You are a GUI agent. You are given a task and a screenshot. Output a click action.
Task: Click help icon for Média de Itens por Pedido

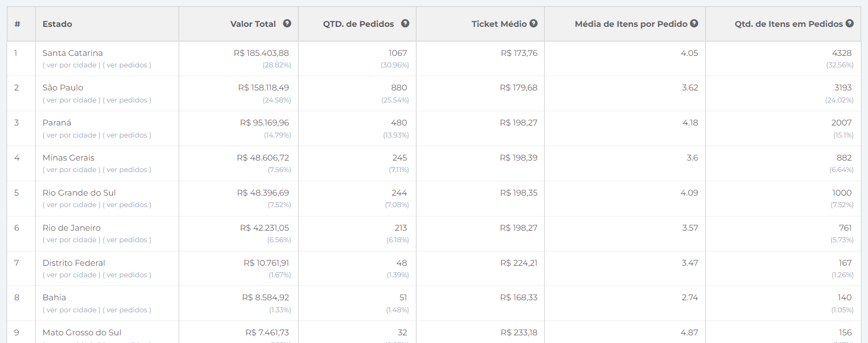tap(694, 24)
